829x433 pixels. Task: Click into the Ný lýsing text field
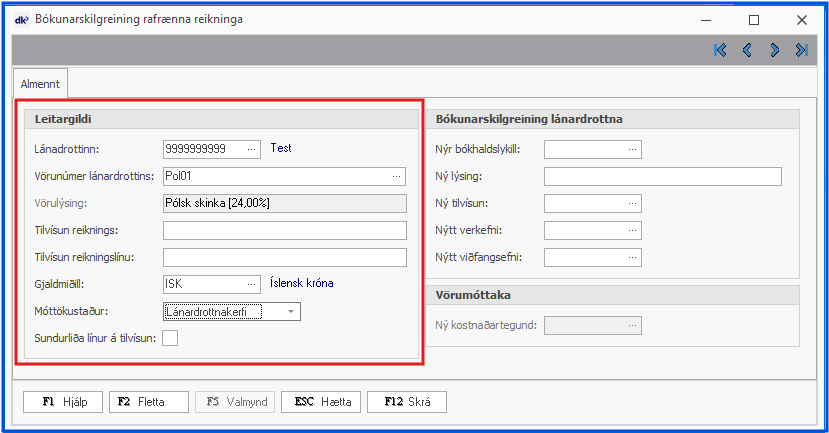(x=662, y=176)
